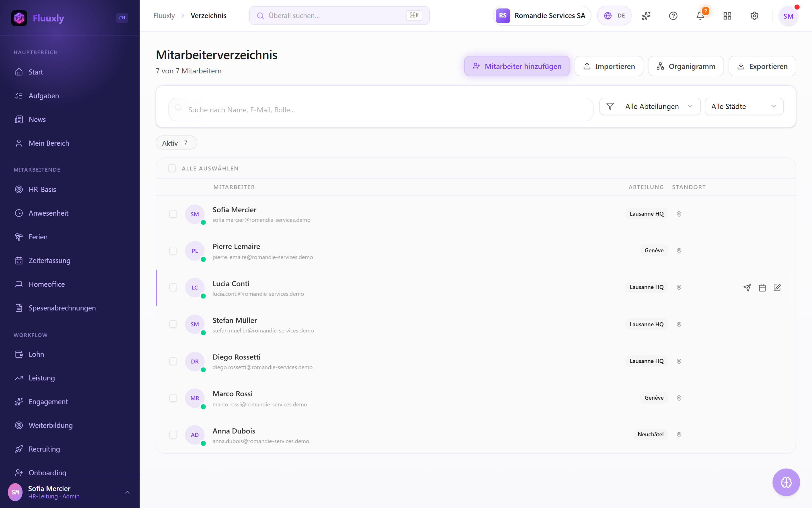Open the Alle Städte dropdown
The width and height of the screenshot is (812, 508).
pyautogui.click(x=744, y=106)
